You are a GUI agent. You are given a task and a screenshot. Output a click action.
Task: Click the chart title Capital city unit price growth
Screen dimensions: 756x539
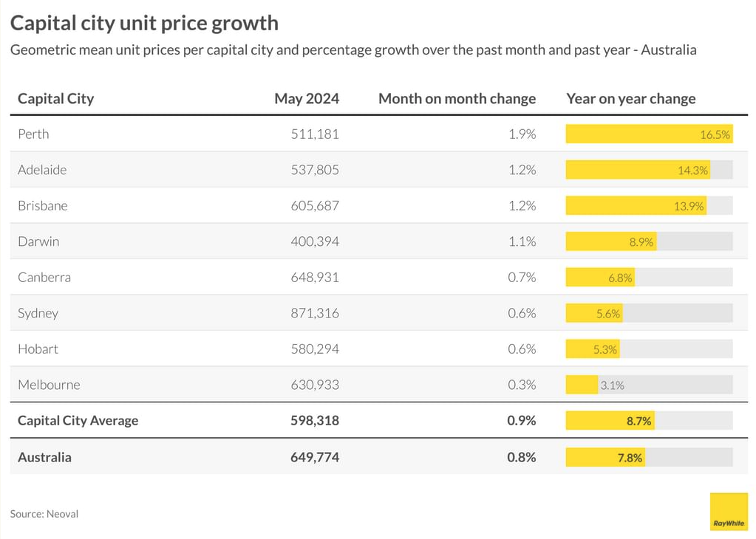[x=144, y=23]
